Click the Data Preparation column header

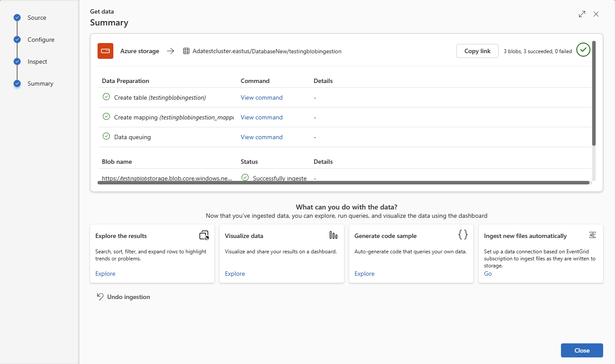pyautogui.click(x=126, y=81)
